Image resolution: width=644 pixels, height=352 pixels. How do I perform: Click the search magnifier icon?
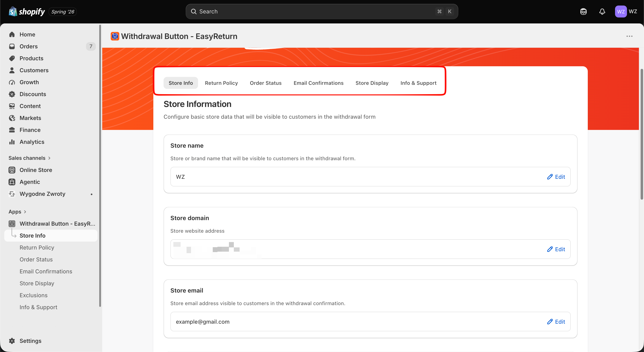click(194, 12)
